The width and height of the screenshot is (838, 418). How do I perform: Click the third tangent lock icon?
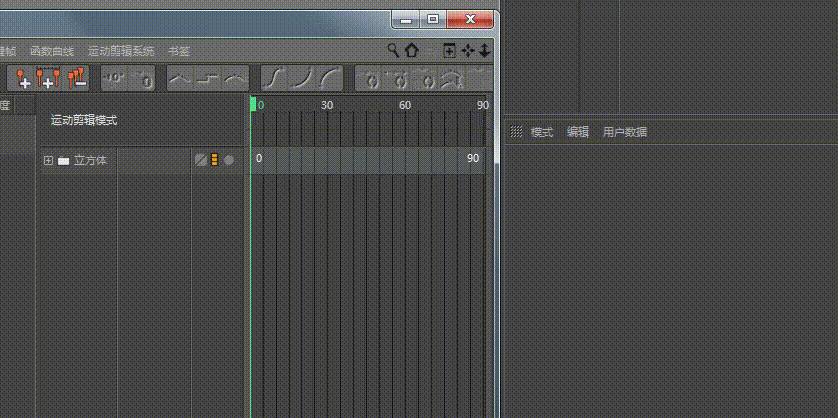coord(427,79)
